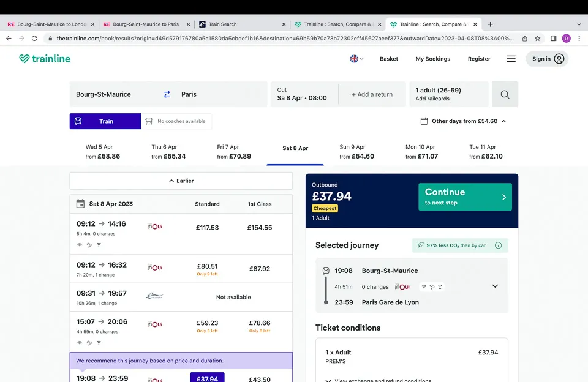Click the address bar URL
The width and height of the screenshot is (588, 382).
click(x=285, y=38)
